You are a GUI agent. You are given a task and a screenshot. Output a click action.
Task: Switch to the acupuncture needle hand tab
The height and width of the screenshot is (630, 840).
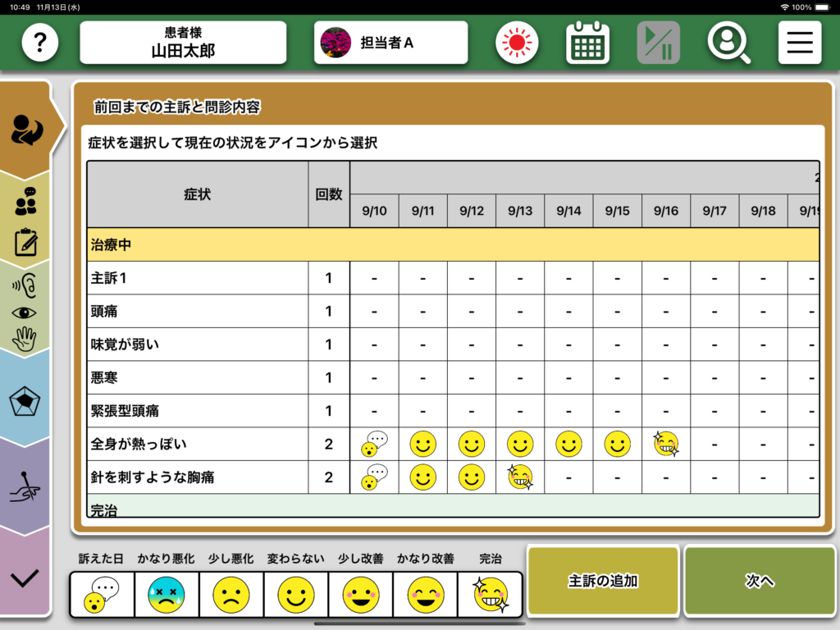pos(25,488)
